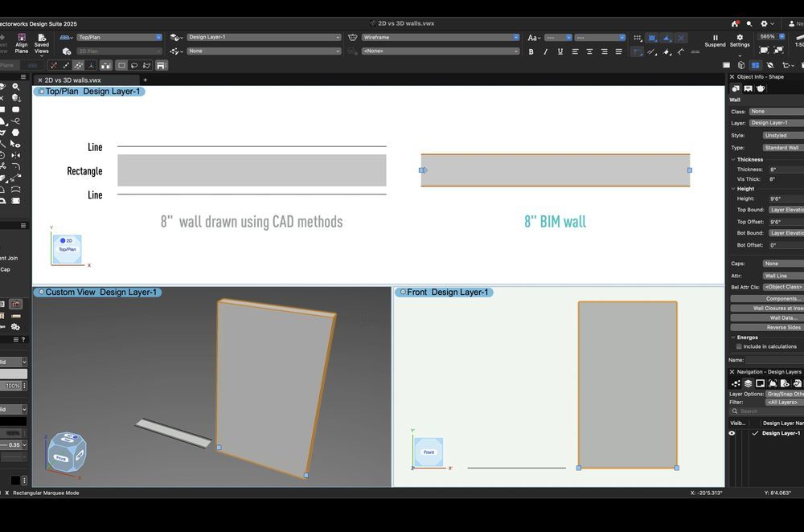Select the 2D vs 3D walls.vwx tab
The height and width of the screenshot is (532, 804).
click(x=72, y=80)
